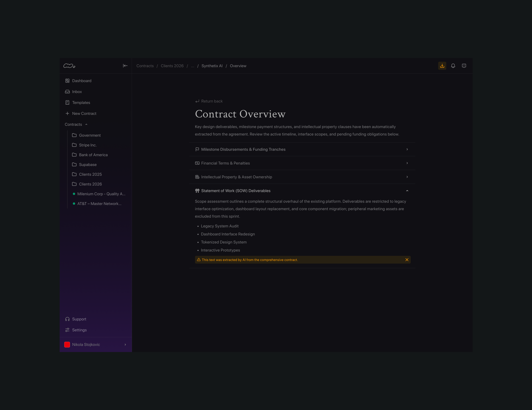Click the Inbox tray icon
This screenshot has height=410, width=532.
[68, 92]
